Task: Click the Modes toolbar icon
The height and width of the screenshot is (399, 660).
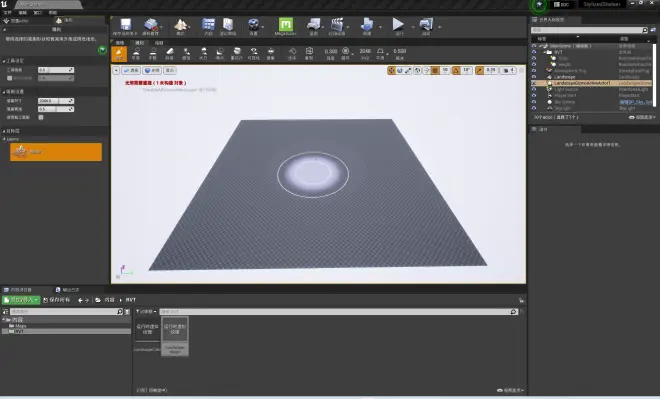Action: [181, 26]
